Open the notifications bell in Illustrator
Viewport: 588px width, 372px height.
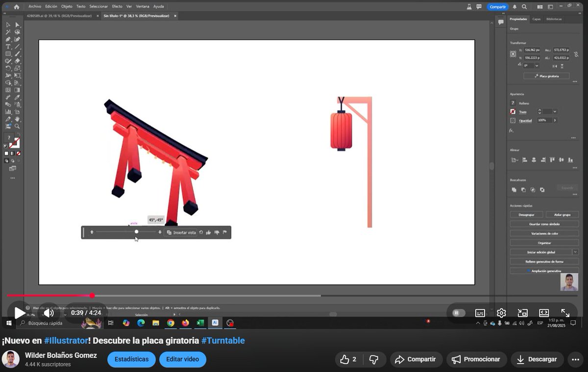[514, 7]
